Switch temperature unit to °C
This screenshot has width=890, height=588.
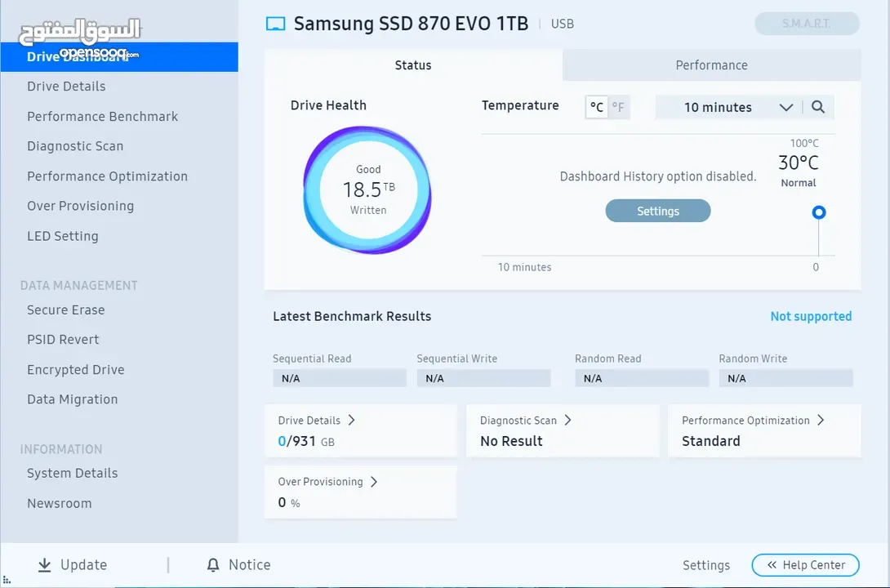tap(597, 107)
